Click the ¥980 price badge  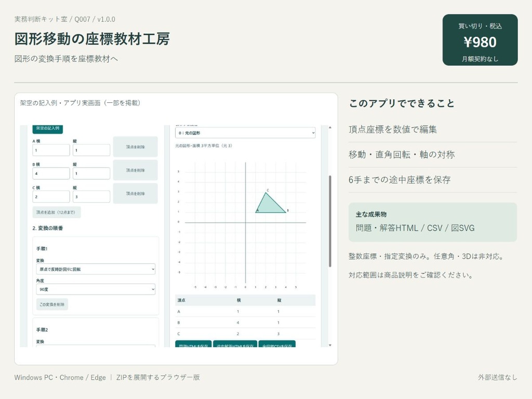click(x=480, y=39)
